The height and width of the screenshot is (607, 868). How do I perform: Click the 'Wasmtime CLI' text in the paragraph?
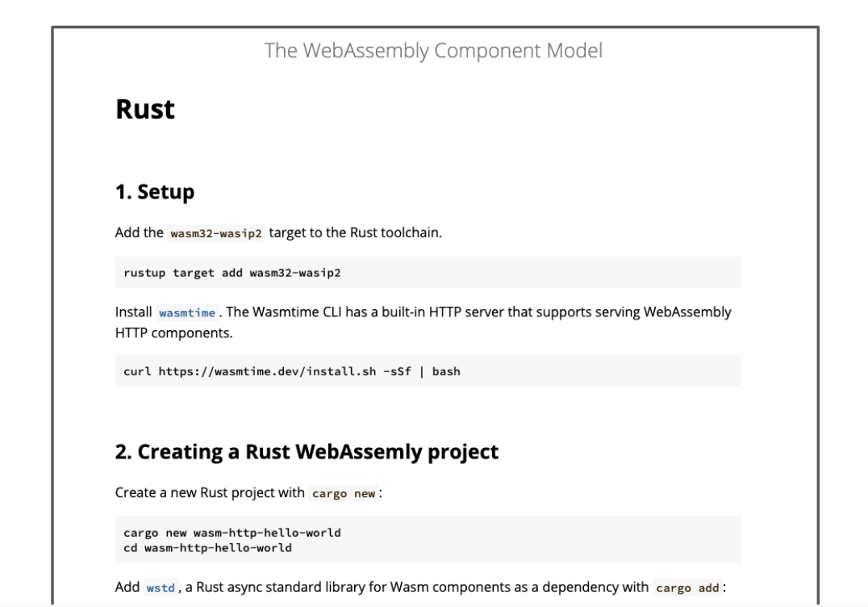click(x=283, y=312)
